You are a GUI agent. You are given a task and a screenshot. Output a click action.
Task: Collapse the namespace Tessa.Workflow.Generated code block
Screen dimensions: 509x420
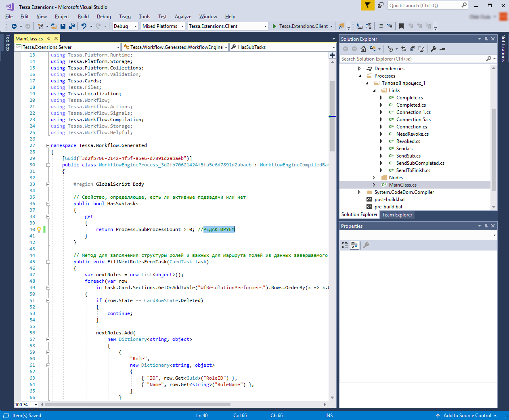click(48, 145)
